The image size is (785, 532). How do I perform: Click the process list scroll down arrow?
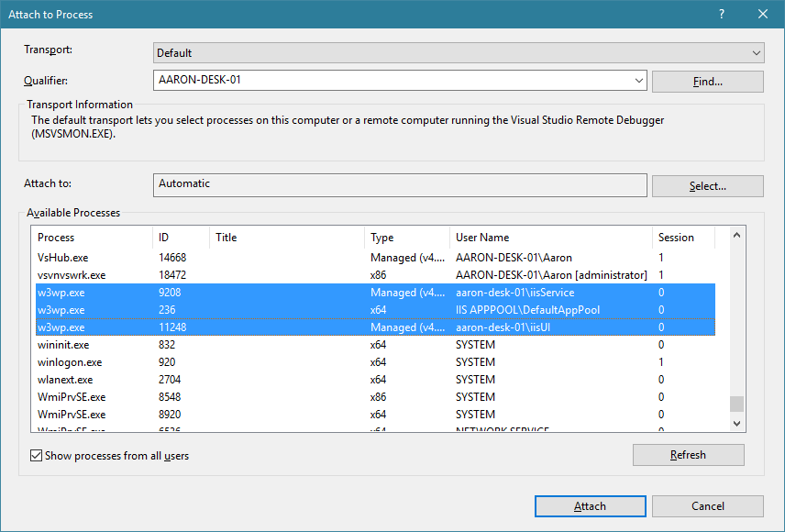pyautogui.click(x=736, y=423)
